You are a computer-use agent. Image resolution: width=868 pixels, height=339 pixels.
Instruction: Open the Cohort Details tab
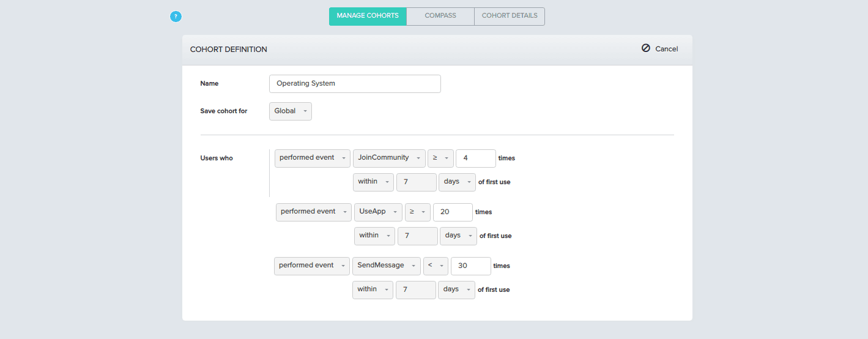pyautogui.click(x=509, y=16)
